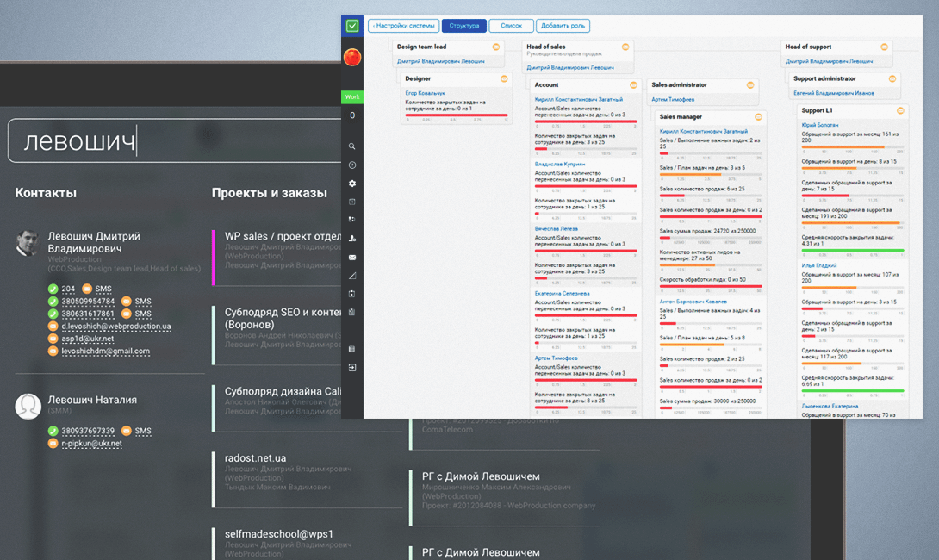This screenshot has height=560, width=939.
Task: Click the Контакты section heading
Action: click(46, 193)
